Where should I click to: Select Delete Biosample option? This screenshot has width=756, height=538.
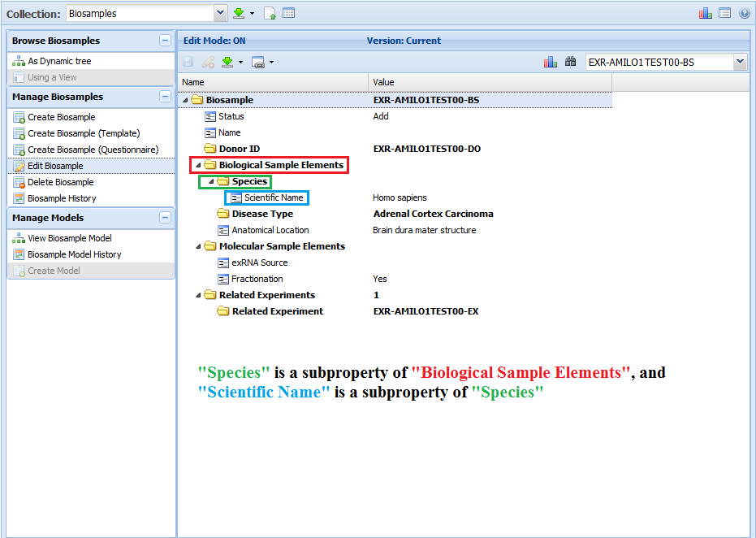coord(60,182)
